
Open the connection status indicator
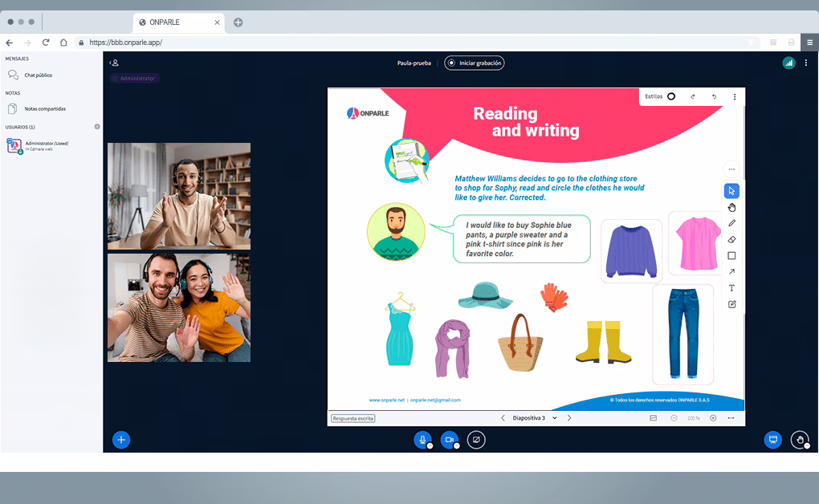(x=788, y=63)
